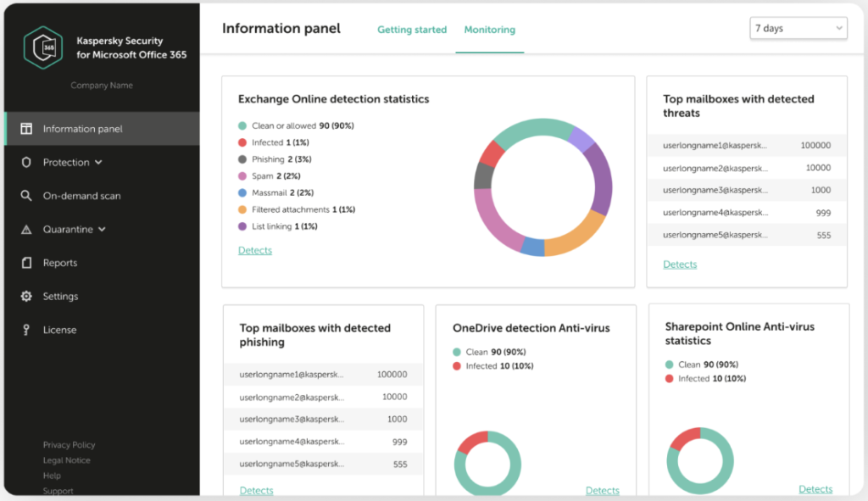This screenshot has height=501, width=868.
Task: Open the Legal Notice link
Action: click(x=66, y=460)
